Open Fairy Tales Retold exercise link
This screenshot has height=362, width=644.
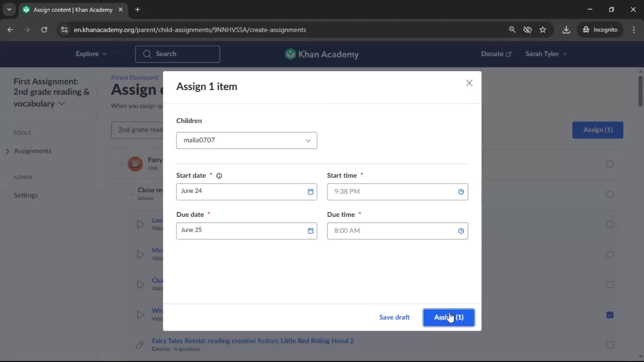tap(253, 341)
